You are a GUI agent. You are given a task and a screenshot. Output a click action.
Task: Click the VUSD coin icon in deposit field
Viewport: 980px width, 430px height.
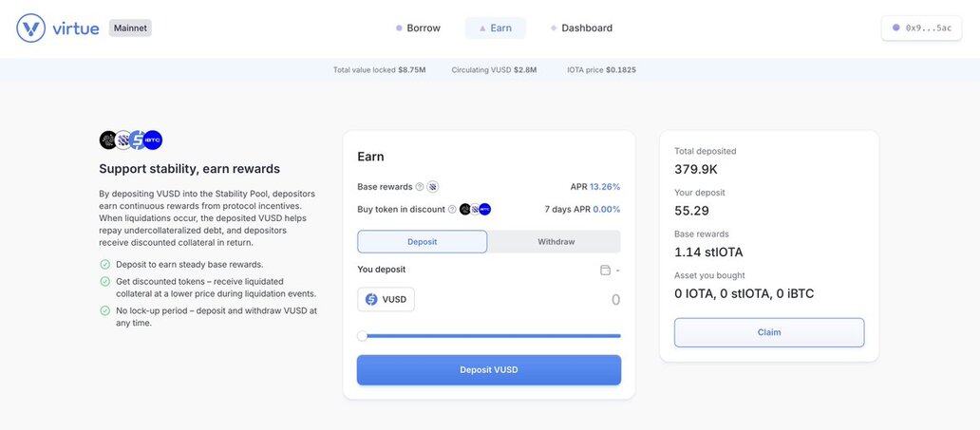click(371, 300)
